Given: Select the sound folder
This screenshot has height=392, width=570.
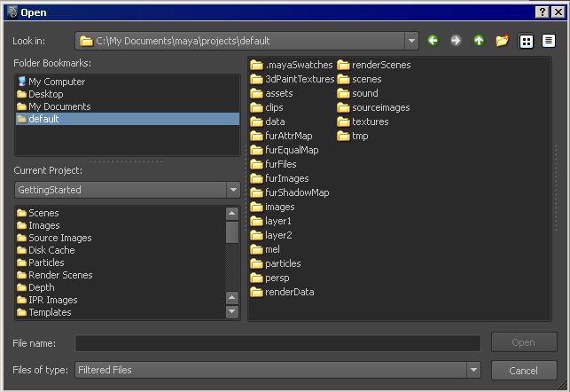Looking at the screenshot, I should click(x=357, y=93).
